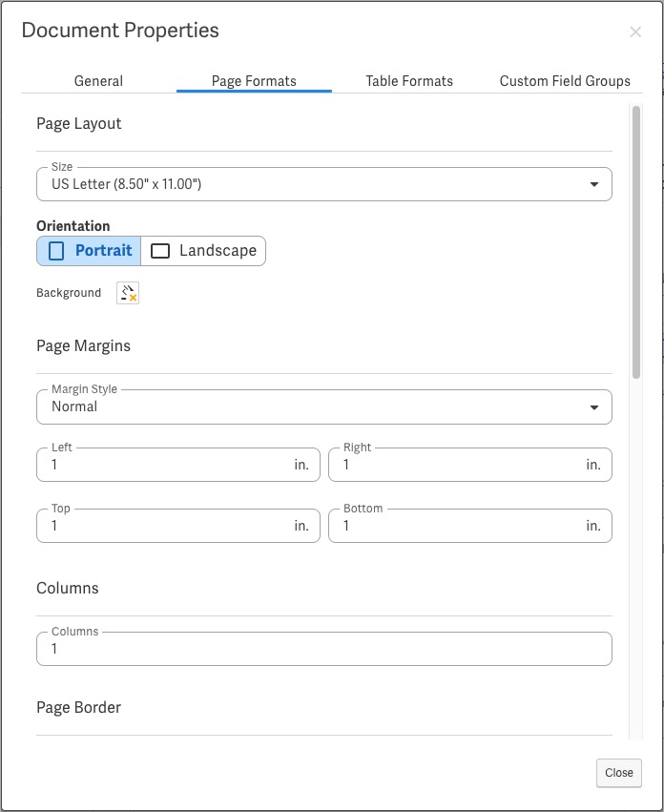Select Portrait orientation
Viewport: 664px width, 812px height.
pyautogui.click(x=89, y=251)
